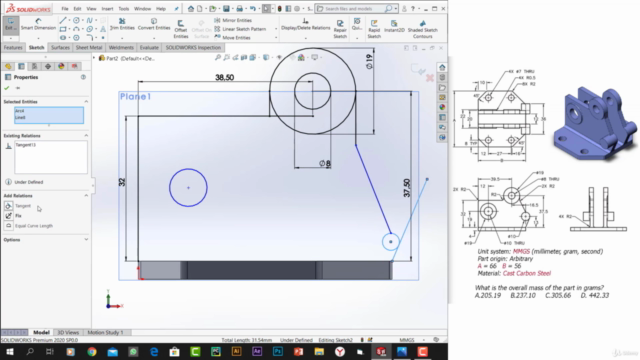Open the File menu
This screenshot has height=360, width=640.
click(x=65, y=9)
